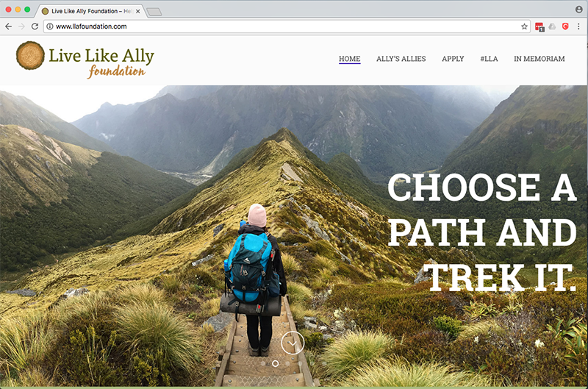
Task: Open the profile avatar icon in title bar
Action: pyautogui.click(x=578, y=10)
